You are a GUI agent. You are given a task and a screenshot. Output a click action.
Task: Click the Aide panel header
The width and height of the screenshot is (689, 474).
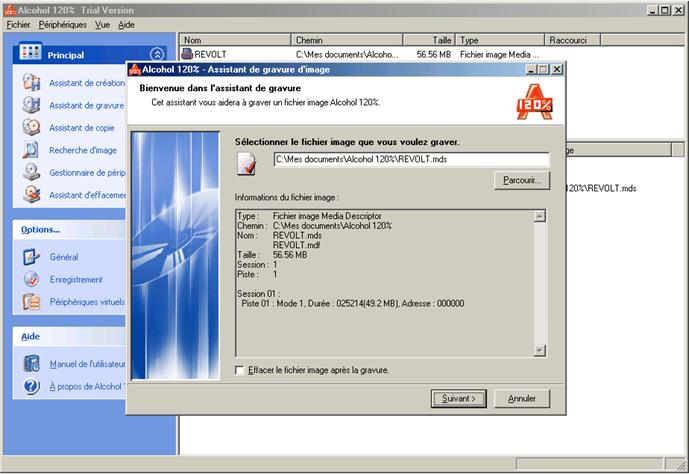coord(69,337)
